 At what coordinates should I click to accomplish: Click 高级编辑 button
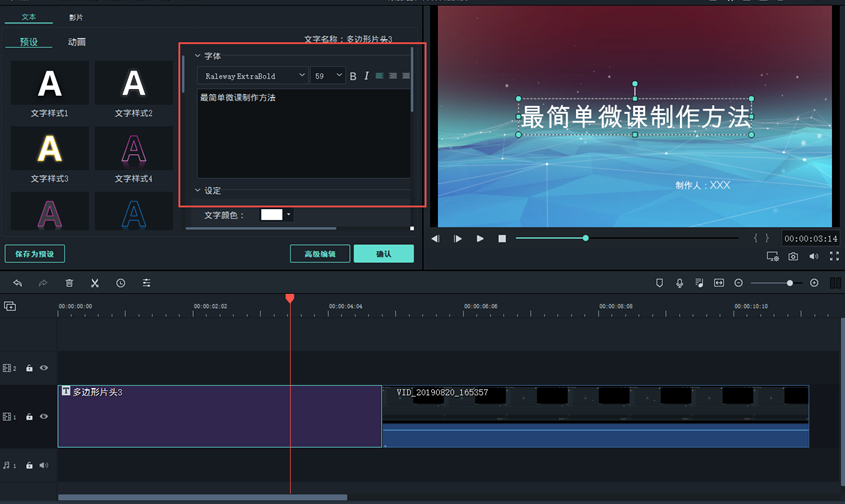point(320,254)
